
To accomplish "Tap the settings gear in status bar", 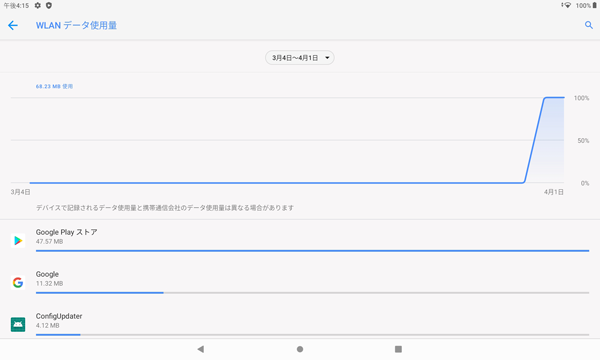I will [x=38, y=5].
